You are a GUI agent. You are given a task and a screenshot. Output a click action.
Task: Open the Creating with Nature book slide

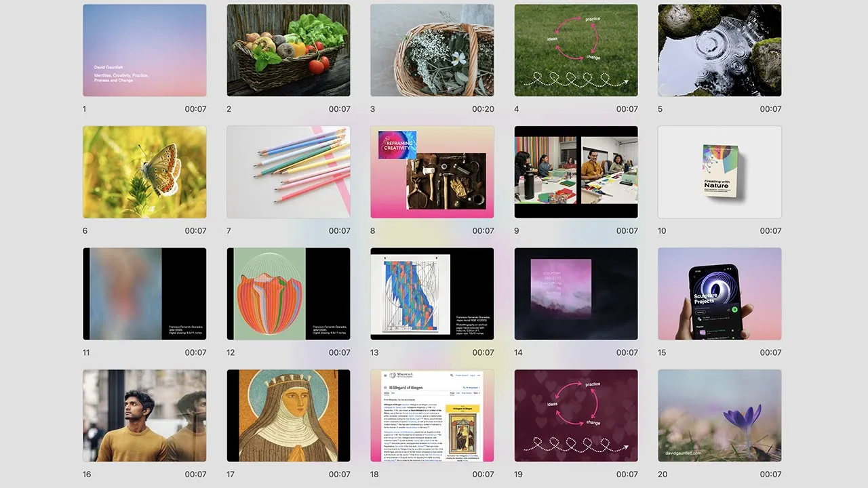[x=719, y=172]
